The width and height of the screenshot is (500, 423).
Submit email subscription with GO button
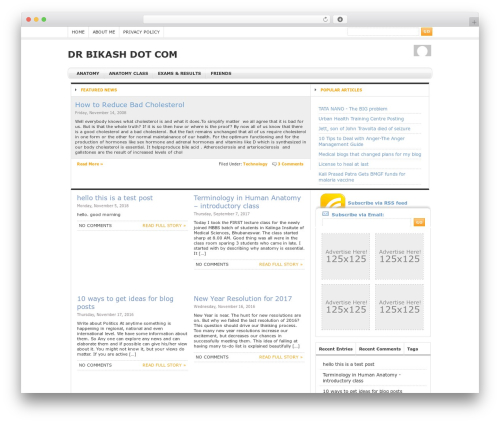click(x=419, y=222)
